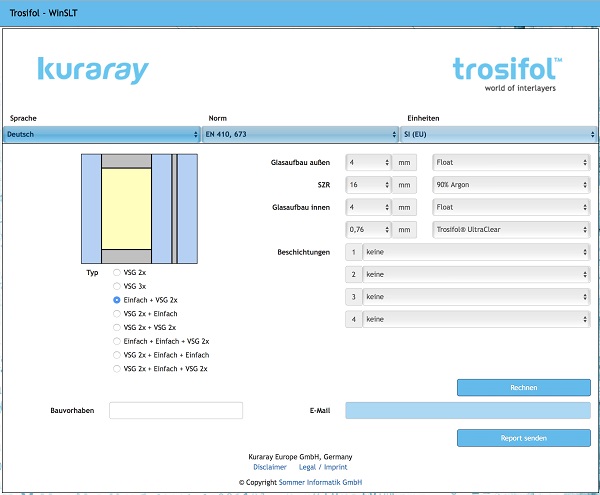Expand Beschichtungen coating dropdown number 1
The width and height of the screenshot is (600, 495).
[x=476, y=252]
